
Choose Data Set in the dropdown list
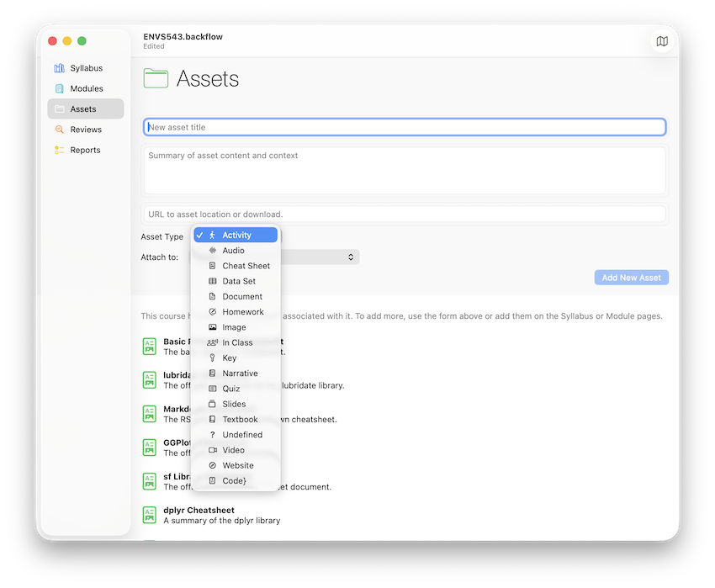click(239, 281)
